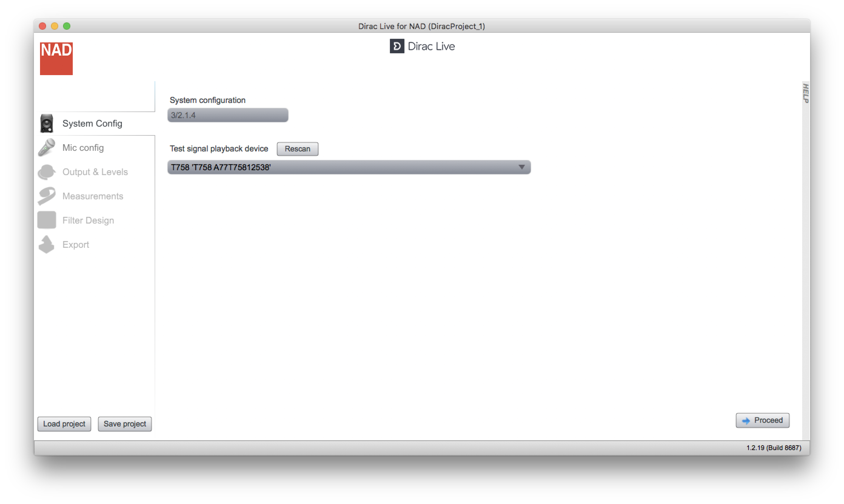Click the Output & Levels speaker icon

48,172
